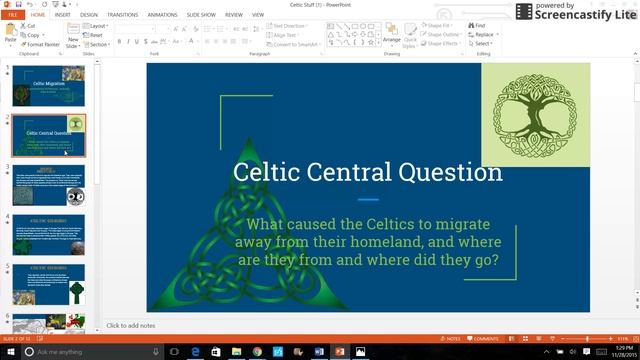Select the triangle shape in Shapes gallery

pos(331,34)
